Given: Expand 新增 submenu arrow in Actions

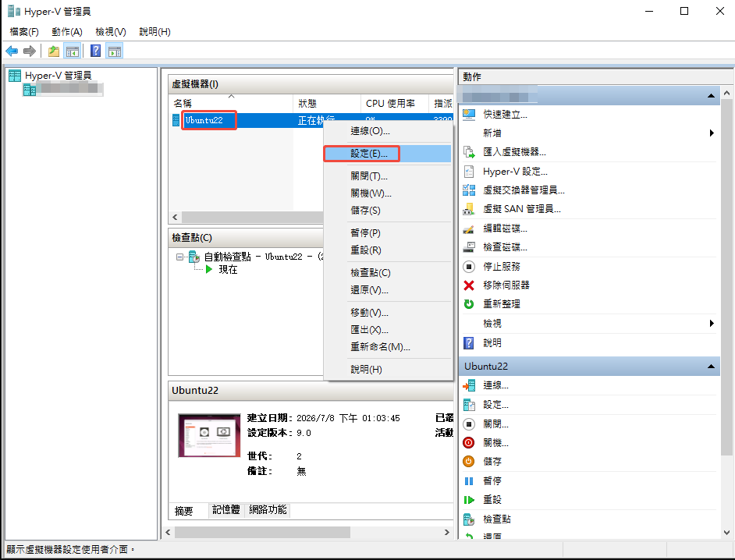Looking at the screenshot, I should (712, 133).
